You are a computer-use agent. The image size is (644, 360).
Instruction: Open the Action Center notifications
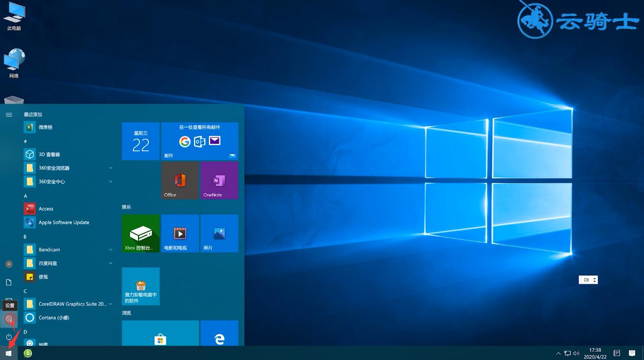pos(632,353)
